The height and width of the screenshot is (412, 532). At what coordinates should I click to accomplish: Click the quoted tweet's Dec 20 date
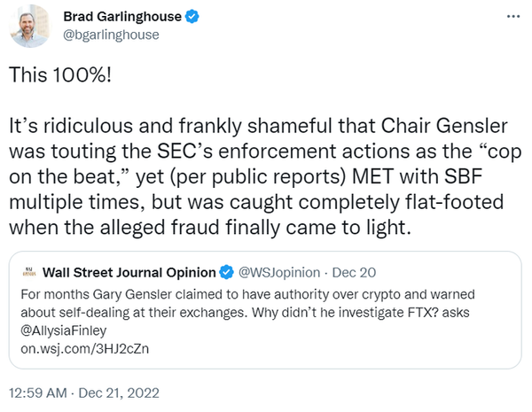(x=341, y=271)
